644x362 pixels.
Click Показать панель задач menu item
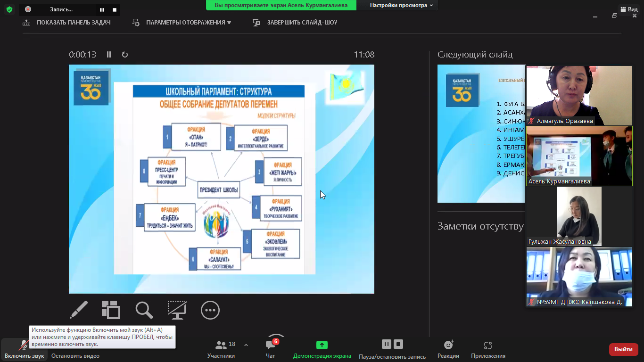click(66, 23)
